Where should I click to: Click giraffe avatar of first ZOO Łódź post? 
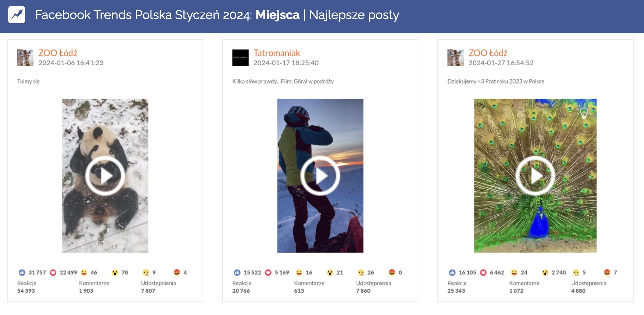pos(25,57)
